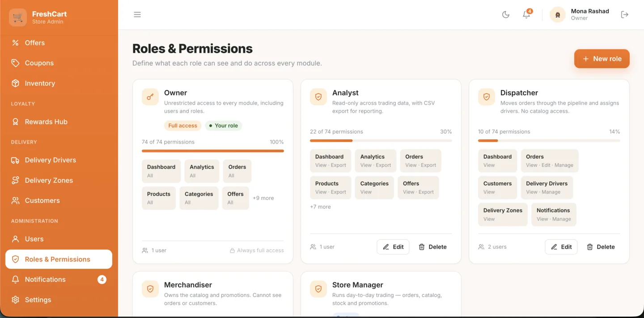Click the Owner 100% permissions progress bar
Screen dimensions: 644x318
[213, 151]
